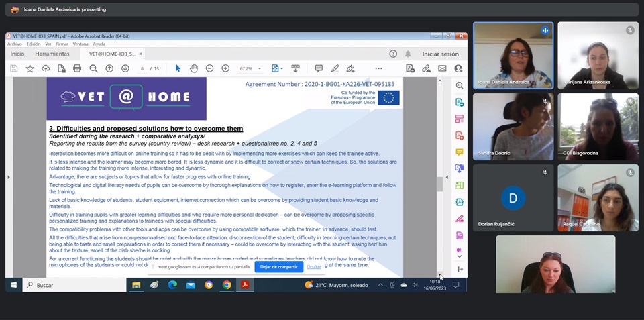The width and height of the screenshot is (644, 320).
Task: Activate the arrow selection tool
Action: tap(178, 68)
